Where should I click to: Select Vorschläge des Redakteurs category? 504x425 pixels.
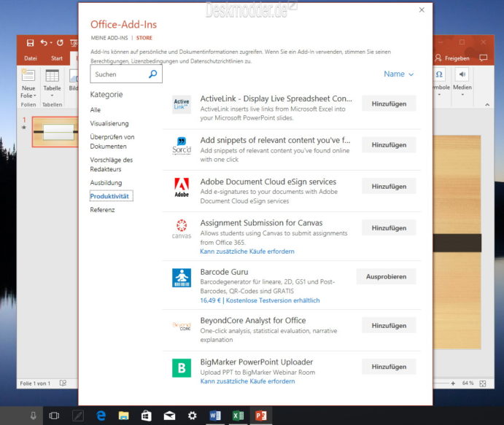(x=111, y=165)
